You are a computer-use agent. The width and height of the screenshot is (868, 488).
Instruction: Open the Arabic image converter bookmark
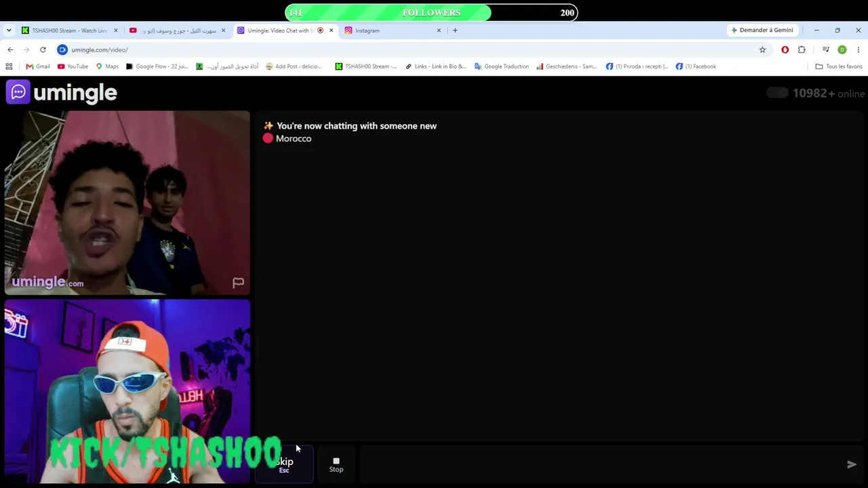point(227,66)
